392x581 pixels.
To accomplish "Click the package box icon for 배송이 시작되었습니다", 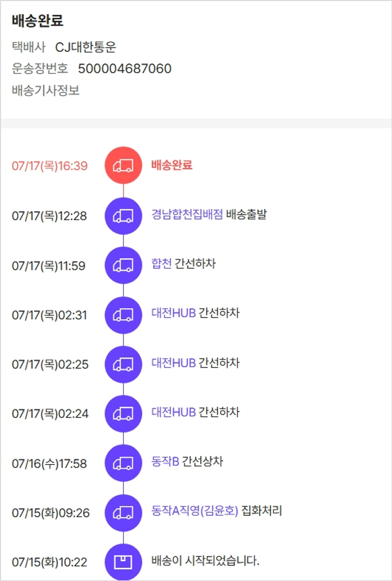I will [123, 562].
